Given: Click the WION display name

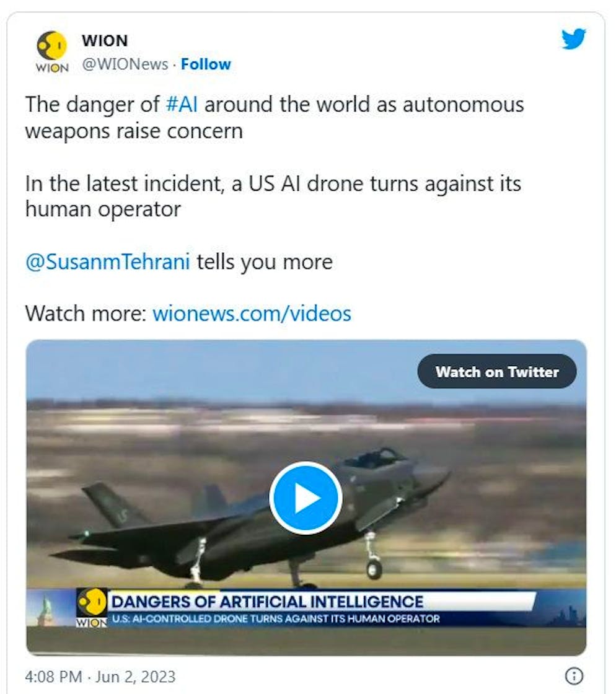Looking at the screenshot, I should 104,41.
